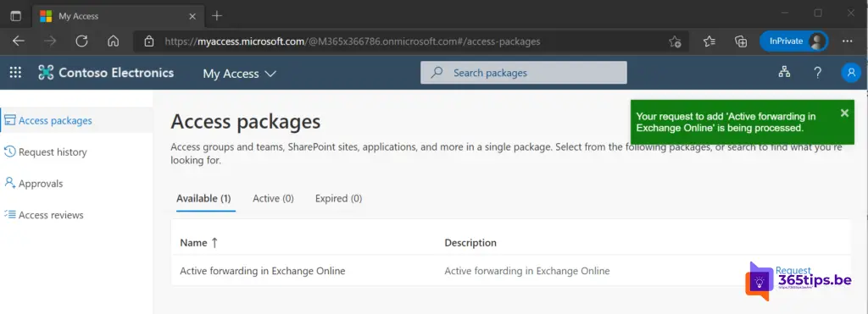This screenshot has width=868, height=314.
Task: Open browser Collections
Action: 741,41
